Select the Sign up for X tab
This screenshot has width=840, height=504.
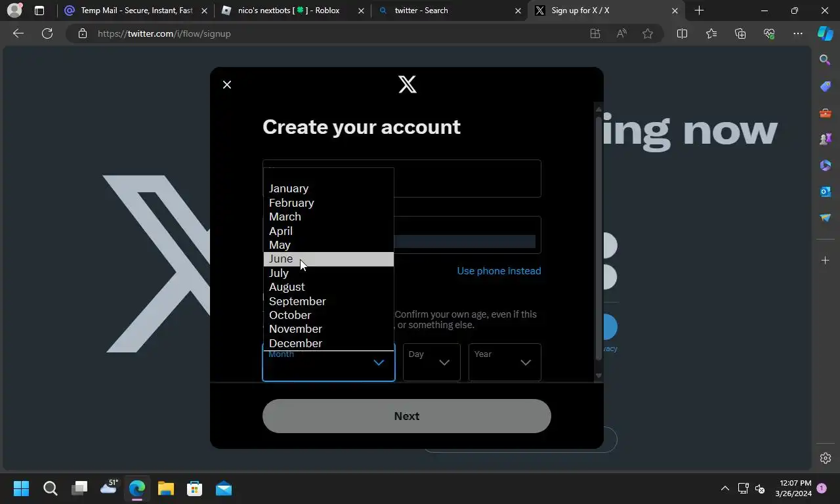(606, 10)
